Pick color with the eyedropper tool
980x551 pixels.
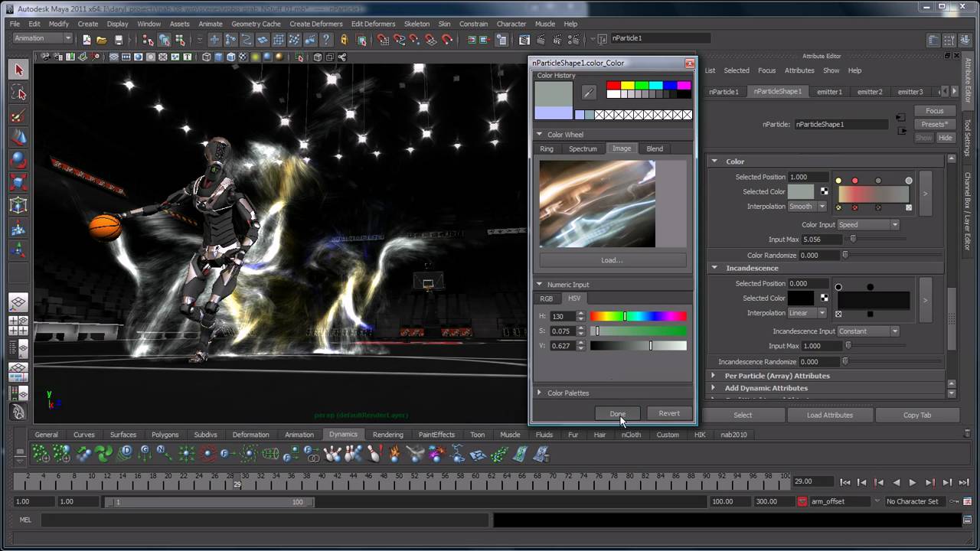(x=589, y=92)
